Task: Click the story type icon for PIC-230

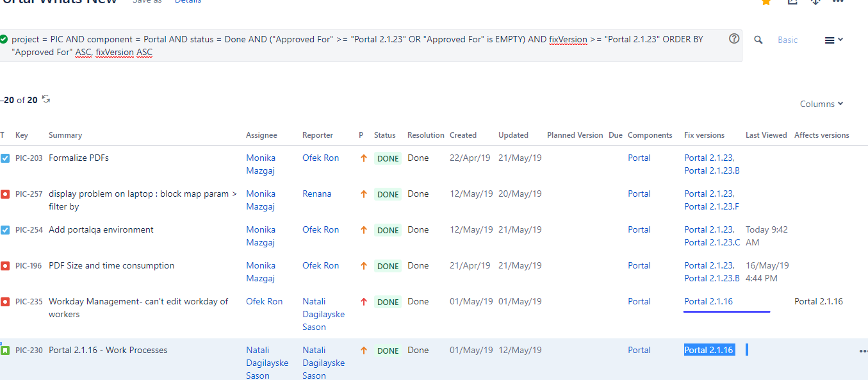Action: (x=5, y=351)
